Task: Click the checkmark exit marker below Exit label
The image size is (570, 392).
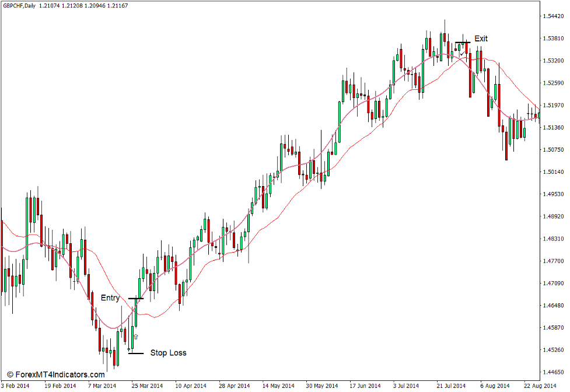Action: [462, 54]
